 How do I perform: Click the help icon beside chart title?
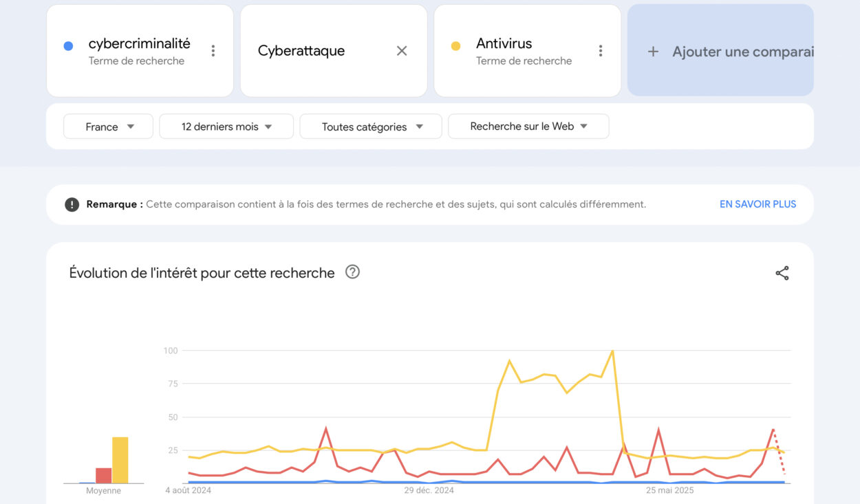coord(353,272)
